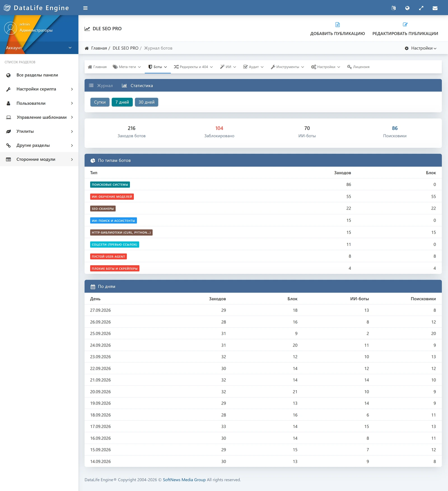448x491 pixels.
Task: Open the Аудит dropdown menu
Action: point(253,67)
